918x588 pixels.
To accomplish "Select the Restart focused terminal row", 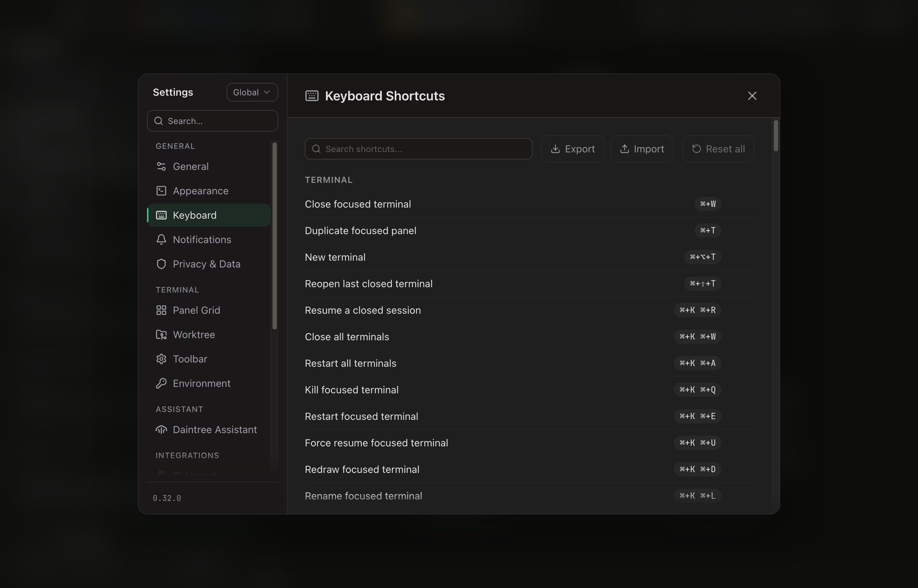I will [x=529, y=417].
